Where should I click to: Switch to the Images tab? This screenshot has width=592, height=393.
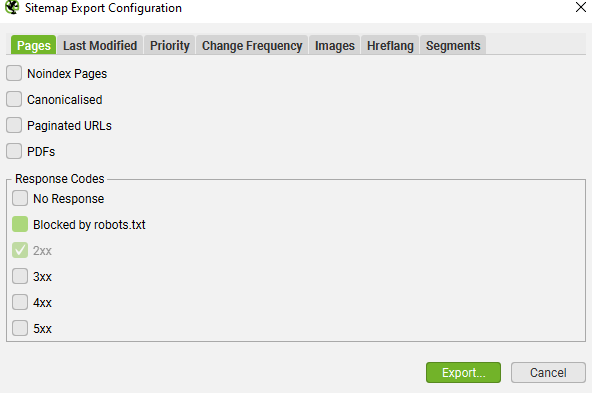click(x=335, y=45)
